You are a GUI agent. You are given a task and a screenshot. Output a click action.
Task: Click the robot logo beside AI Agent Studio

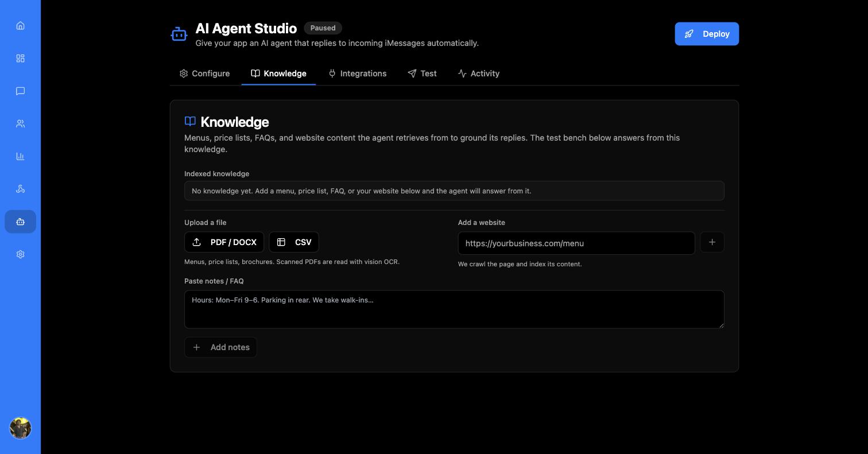coord(179,34)
